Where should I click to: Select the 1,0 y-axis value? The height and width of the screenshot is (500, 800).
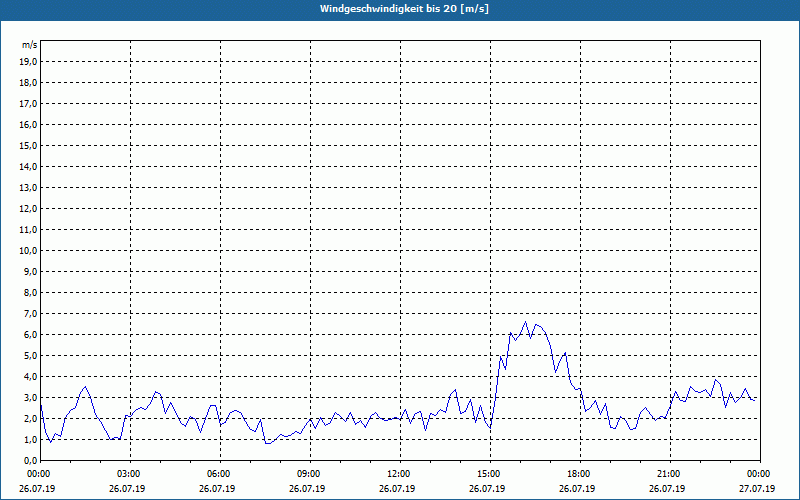click(30, 439)
